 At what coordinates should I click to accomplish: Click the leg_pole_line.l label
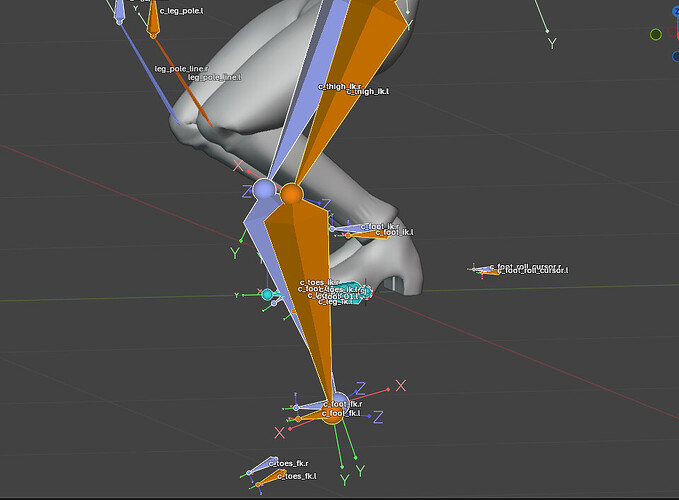(215, 77)
